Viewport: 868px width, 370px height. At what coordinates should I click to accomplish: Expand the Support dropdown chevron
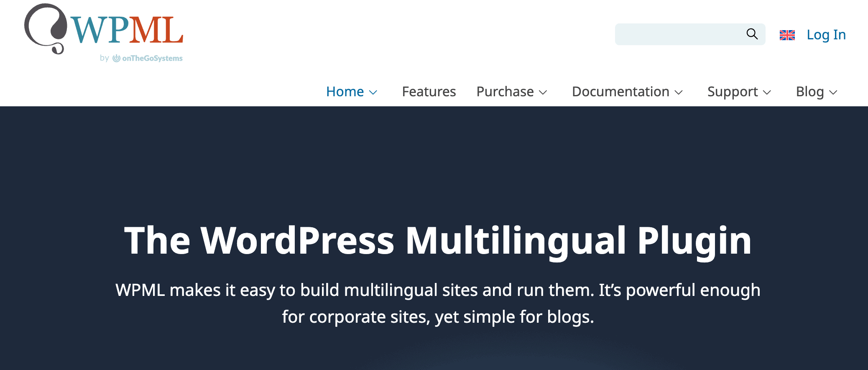pyautogui.click(x=767, y=92)
